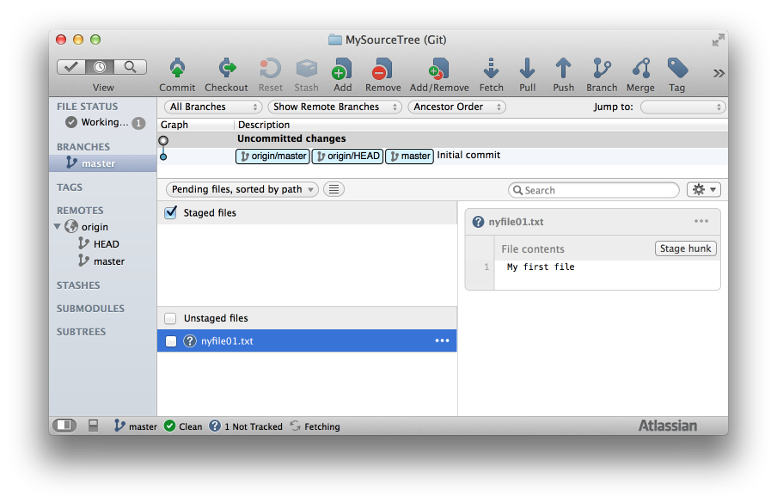Click the Stash toolbar icon
Image resolution: width=777 pixels, height=503 pixels.
(306, 68)
